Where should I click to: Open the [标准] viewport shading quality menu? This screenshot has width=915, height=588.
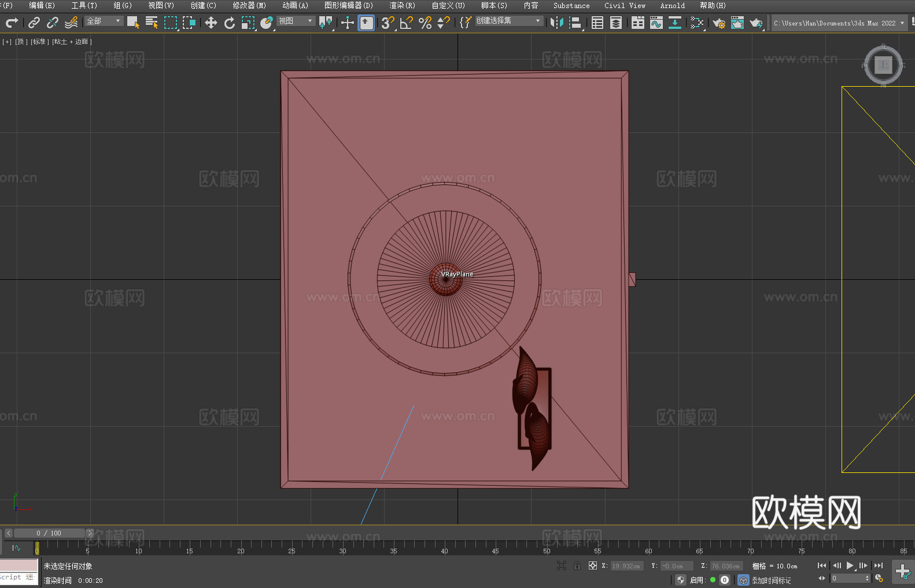tap(40, 42)
